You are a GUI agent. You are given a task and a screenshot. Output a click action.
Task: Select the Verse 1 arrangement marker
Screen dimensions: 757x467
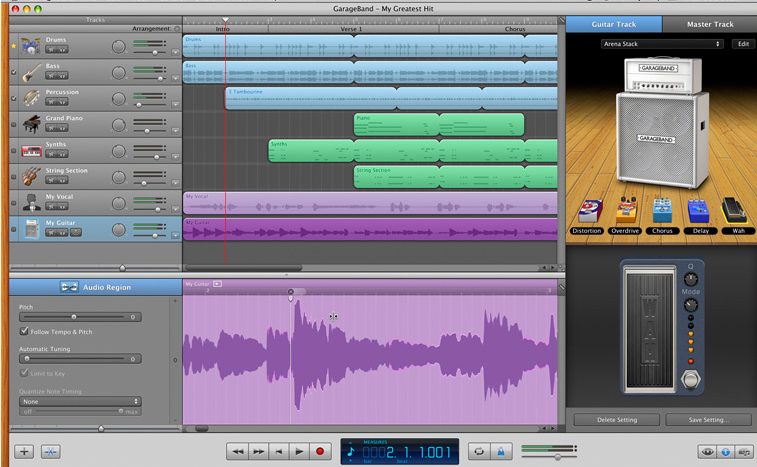(353, 29)
